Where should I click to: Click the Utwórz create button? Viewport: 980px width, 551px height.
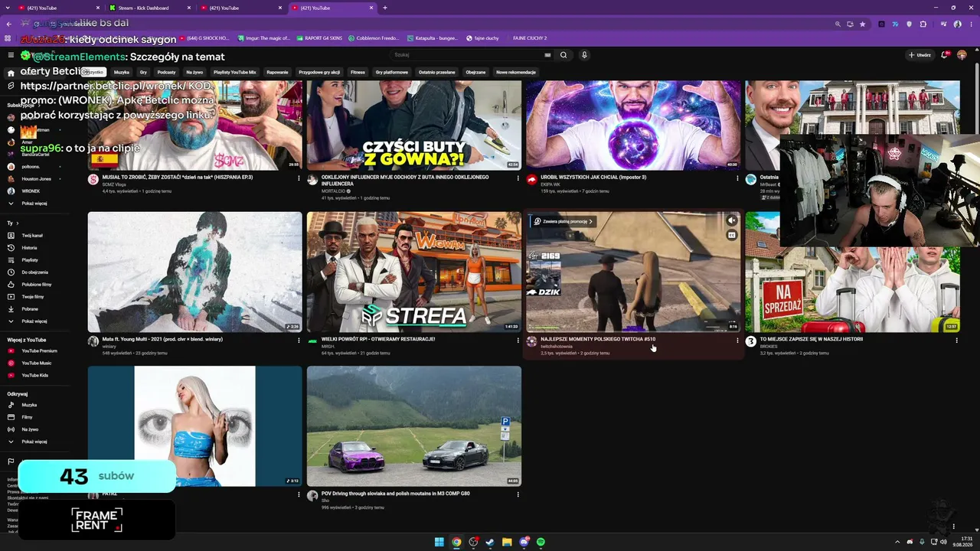tap(919, 55)
